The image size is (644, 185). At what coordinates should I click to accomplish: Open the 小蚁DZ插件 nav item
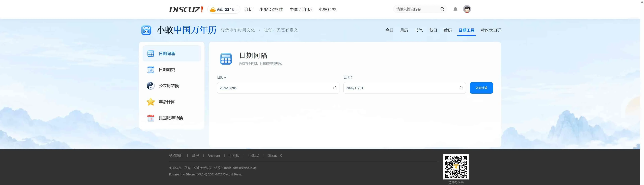271,10
